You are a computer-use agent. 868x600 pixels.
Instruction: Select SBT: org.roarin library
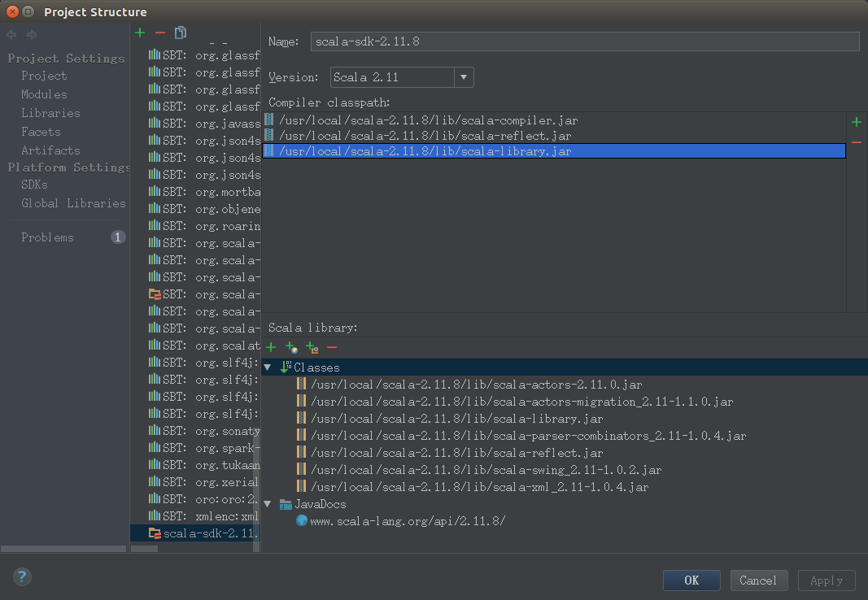pos(204,226)
